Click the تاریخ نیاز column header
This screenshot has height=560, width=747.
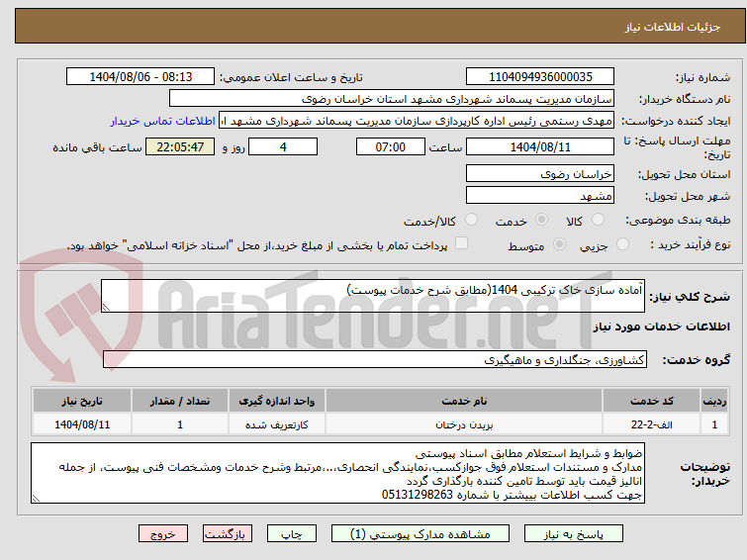pyautogui.click(x=82, y=401)
